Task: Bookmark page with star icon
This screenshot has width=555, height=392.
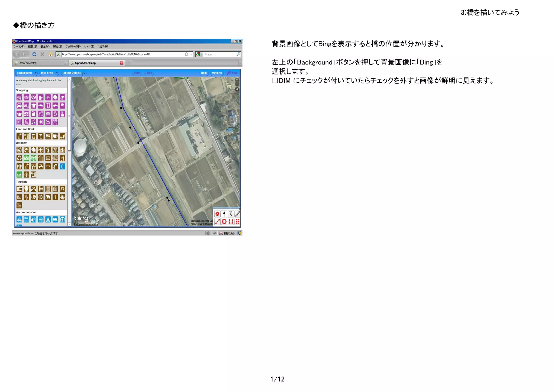Action: click(x=186, y=54)
